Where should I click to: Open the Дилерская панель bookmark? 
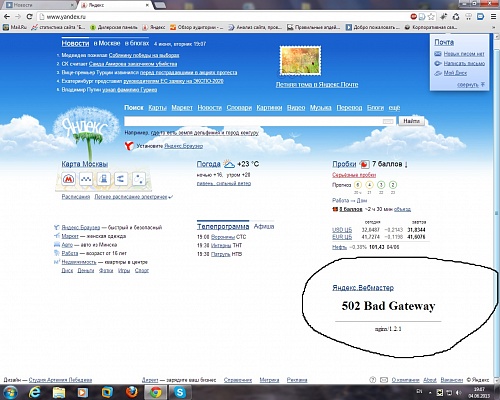click(x=114, y=27)
